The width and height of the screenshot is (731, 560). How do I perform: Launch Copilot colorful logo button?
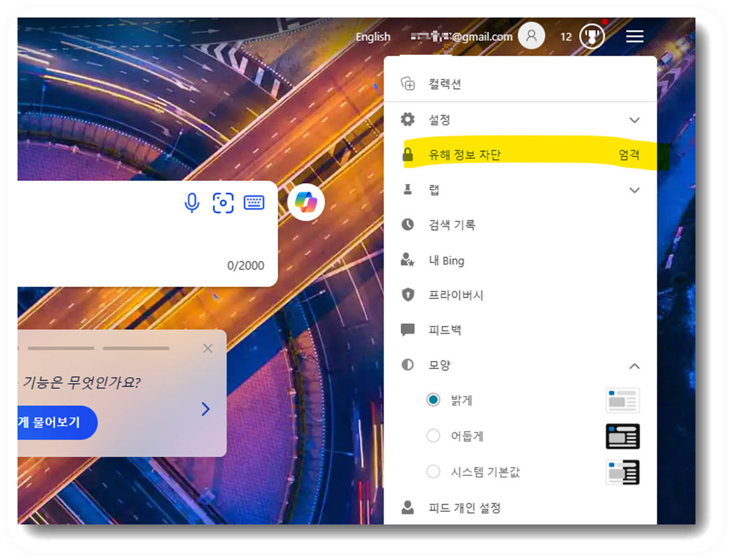coord(306,202)
